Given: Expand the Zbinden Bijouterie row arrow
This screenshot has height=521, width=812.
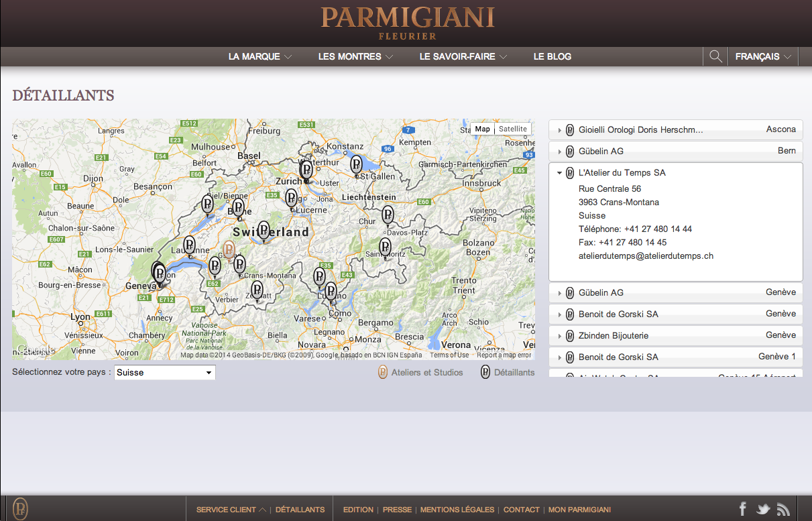Looking at the screenshot, I should [560, 336].
